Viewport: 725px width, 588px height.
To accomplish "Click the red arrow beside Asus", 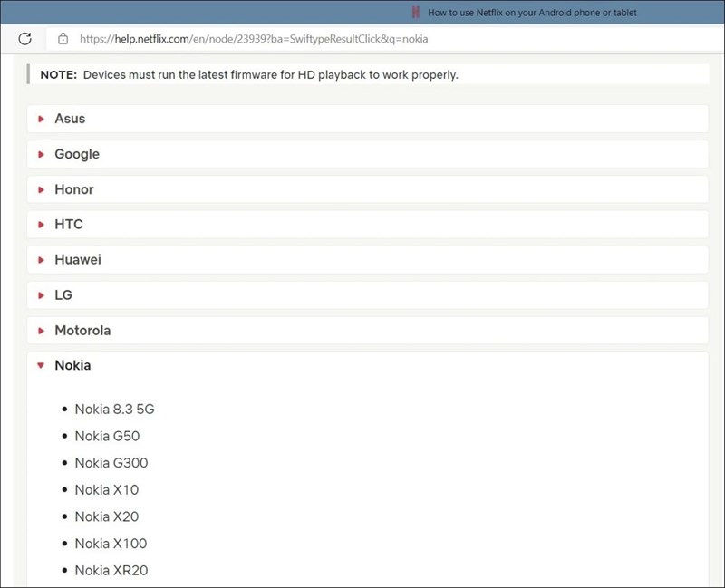I will (41, 119).
